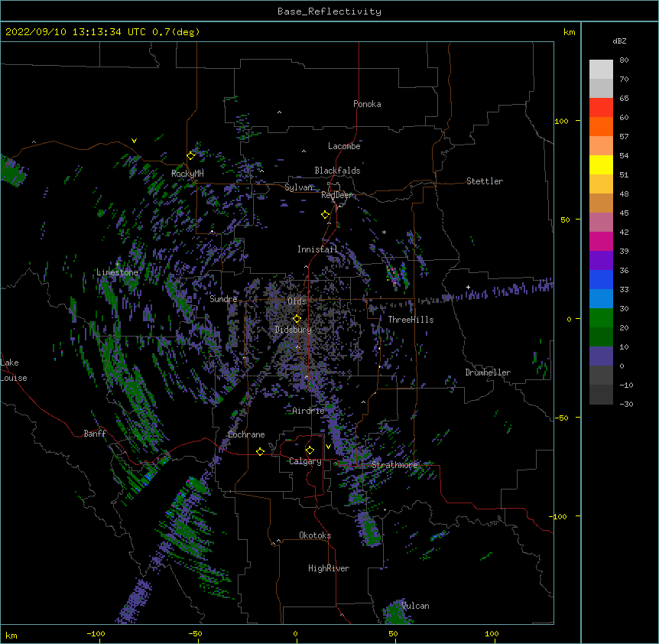
Task: Select the orange 60–57 dBZ legend swatch
Action: 601,127
